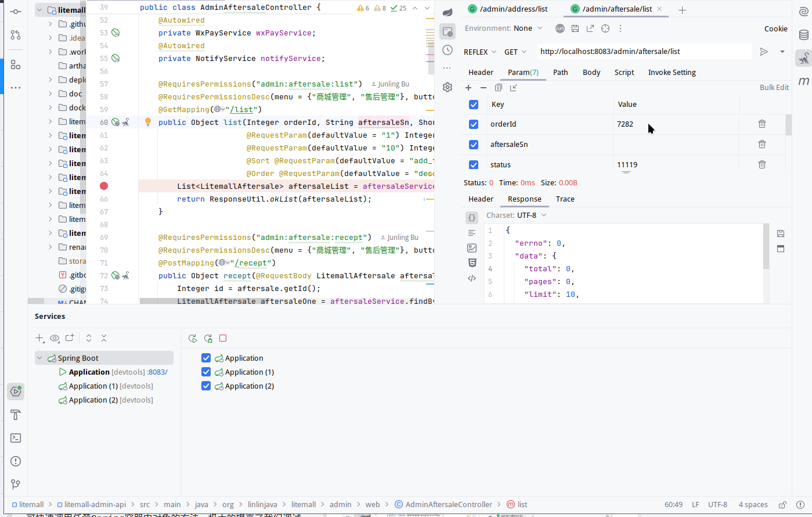
Task: Open Problems tool window icon
Action: coord(16,461)
